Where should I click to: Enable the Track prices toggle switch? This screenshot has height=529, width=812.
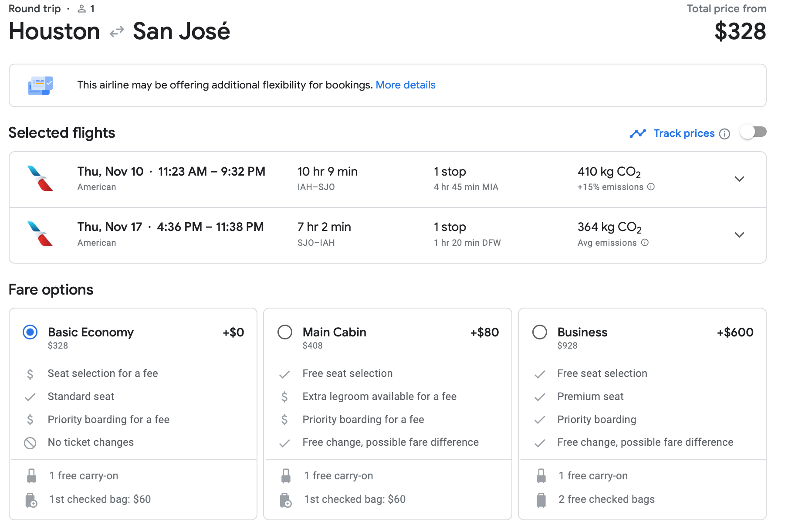pos(753,132)
